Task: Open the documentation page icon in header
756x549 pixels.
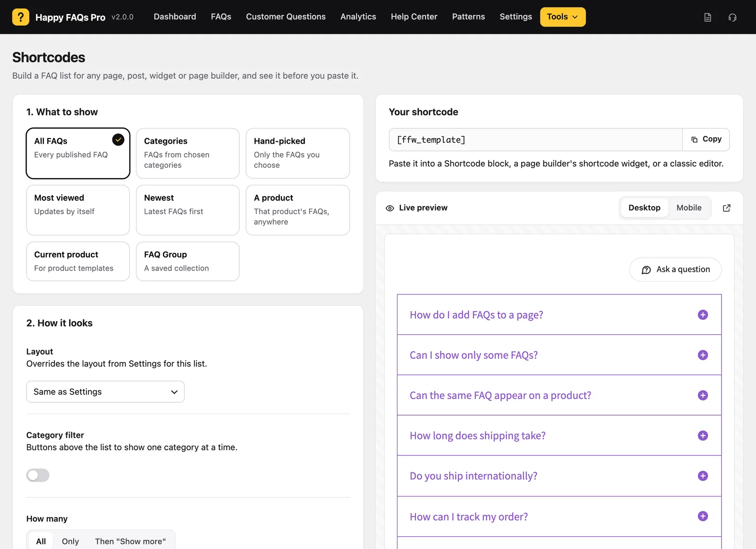Action: coord(707,17)
